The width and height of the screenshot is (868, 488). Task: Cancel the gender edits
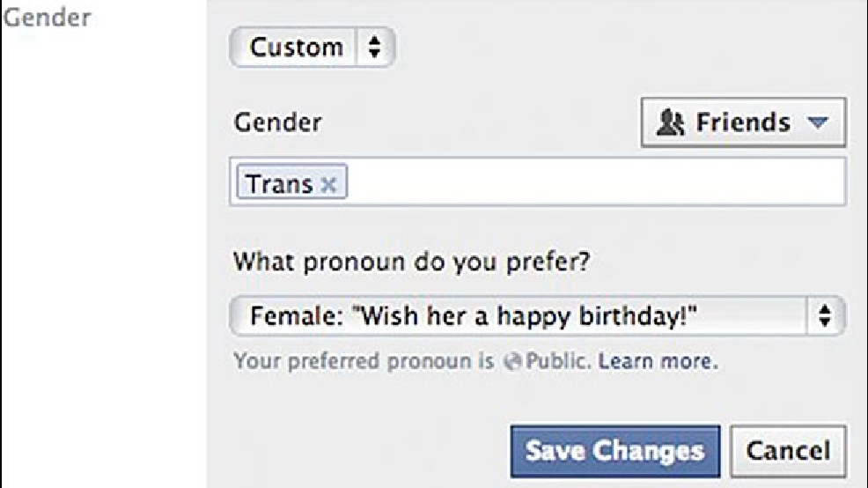pyautogui.click(x=788, y=451)
